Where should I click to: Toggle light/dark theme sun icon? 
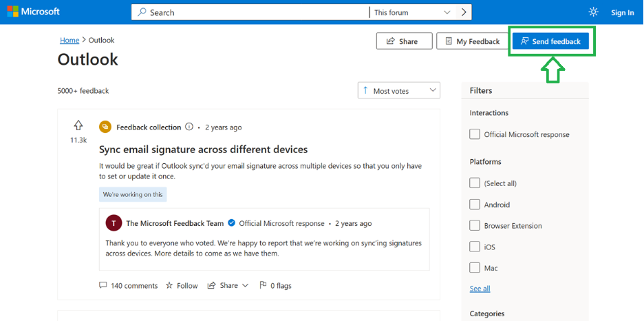click(x=593, y=12)
